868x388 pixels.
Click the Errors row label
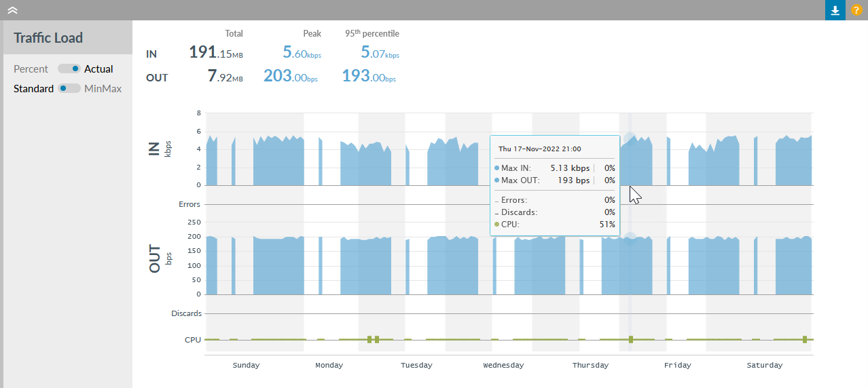(189, 204)
